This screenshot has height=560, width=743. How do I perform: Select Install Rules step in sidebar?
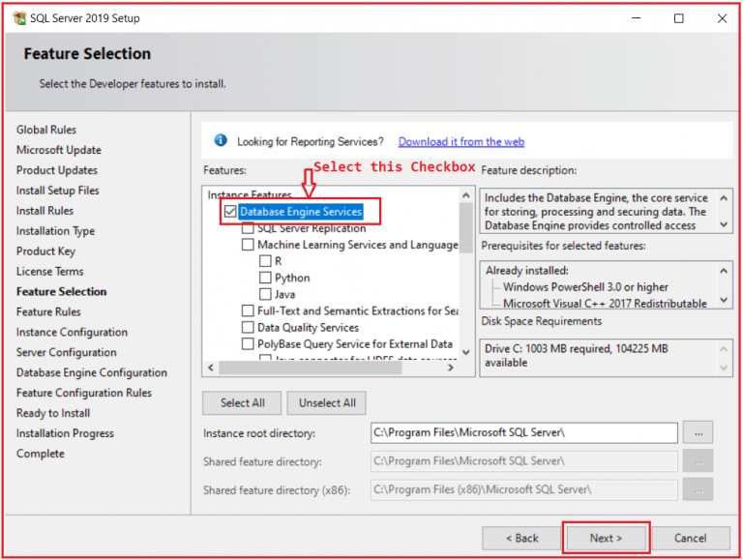pos(45,211)
